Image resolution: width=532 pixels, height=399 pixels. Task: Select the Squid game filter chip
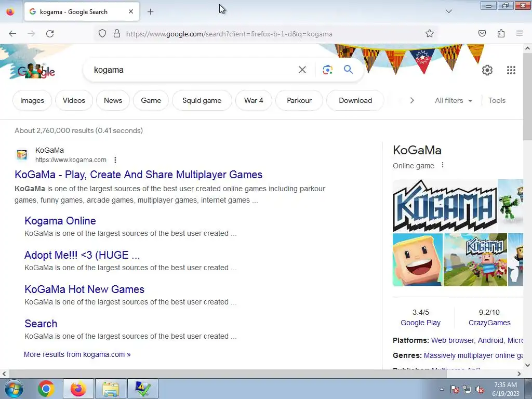click(x=202, y=100)
